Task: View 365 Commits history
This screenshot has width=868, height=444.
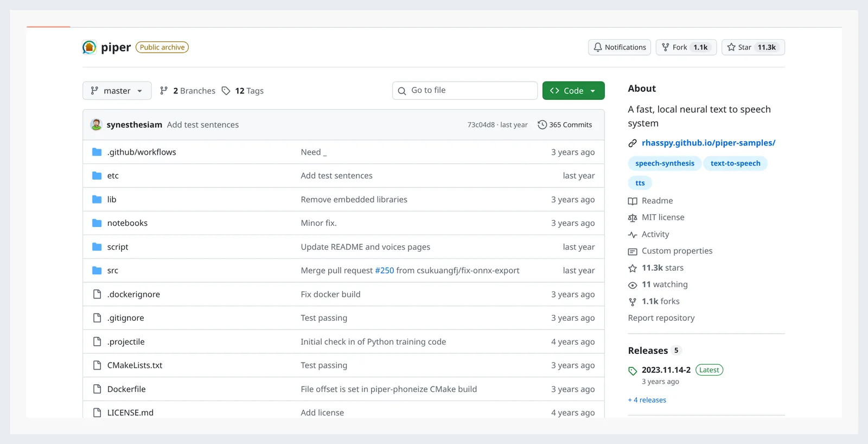Action: coord(565,125)
